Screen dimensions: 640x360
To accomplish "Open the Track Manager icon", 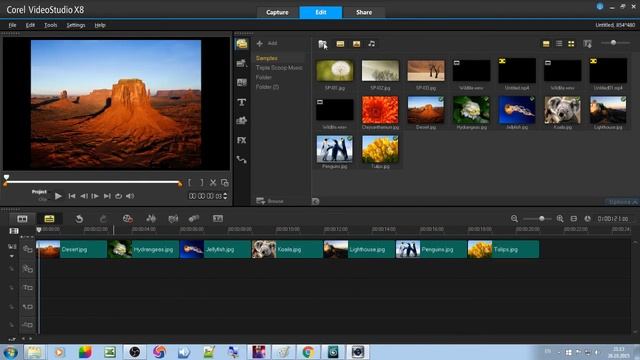I will coord(13,231).
